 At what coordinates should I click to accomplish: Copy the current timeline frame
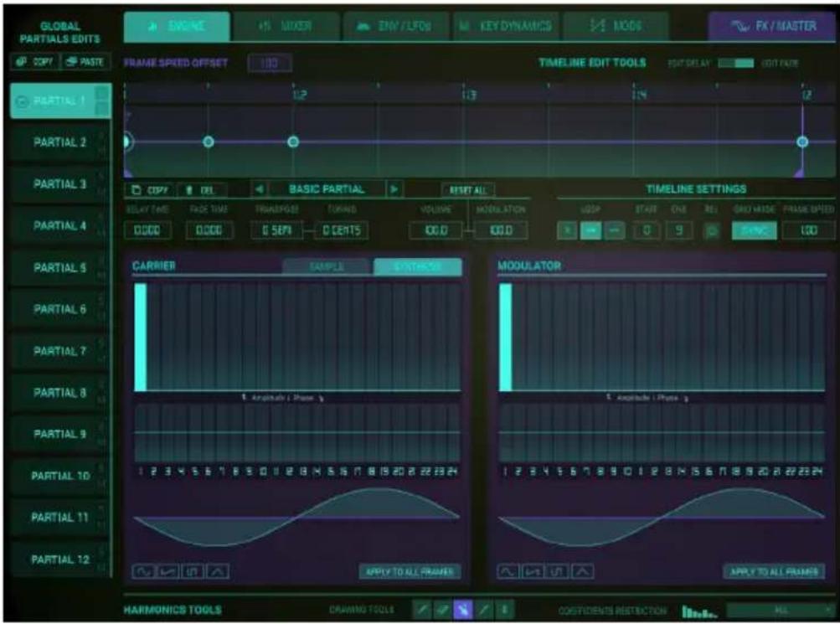pyautogui.click(x=150, y=190)
